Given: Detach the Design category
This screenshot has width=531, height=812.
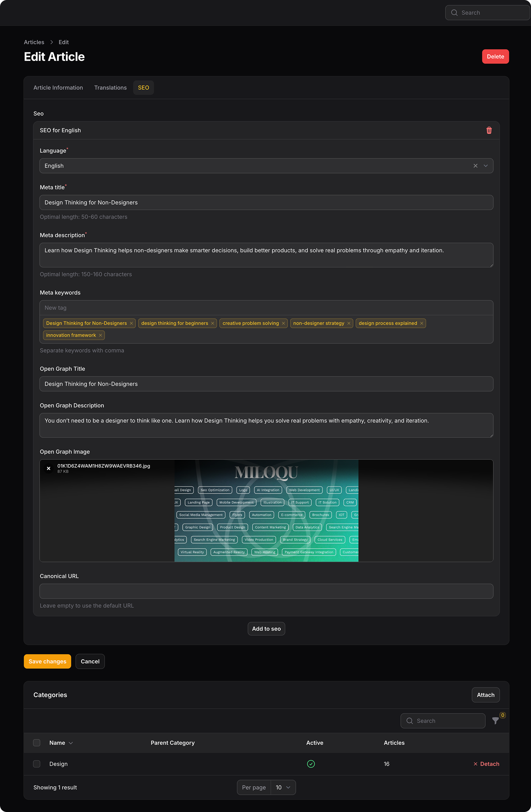Looking at the screenshot, I should [x=486, y=764].
